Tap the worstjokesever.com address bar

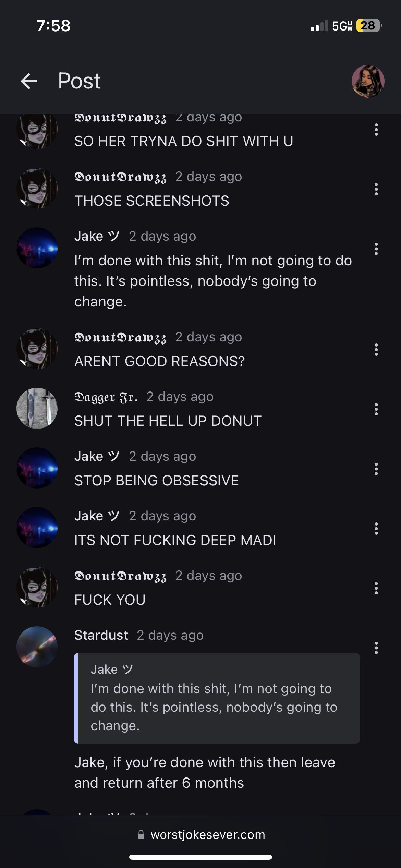pyautogui.click(x=201, y=835)
